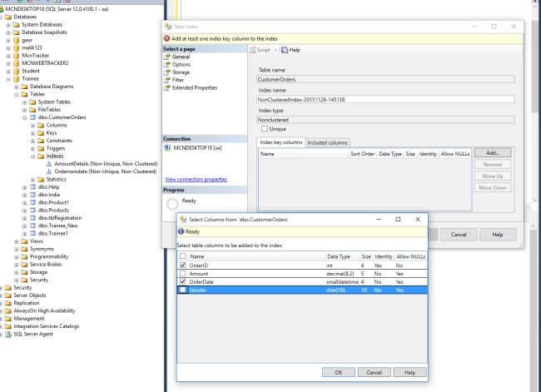Click the dbo.CustomerOrders table icon

tap(32, 117)
